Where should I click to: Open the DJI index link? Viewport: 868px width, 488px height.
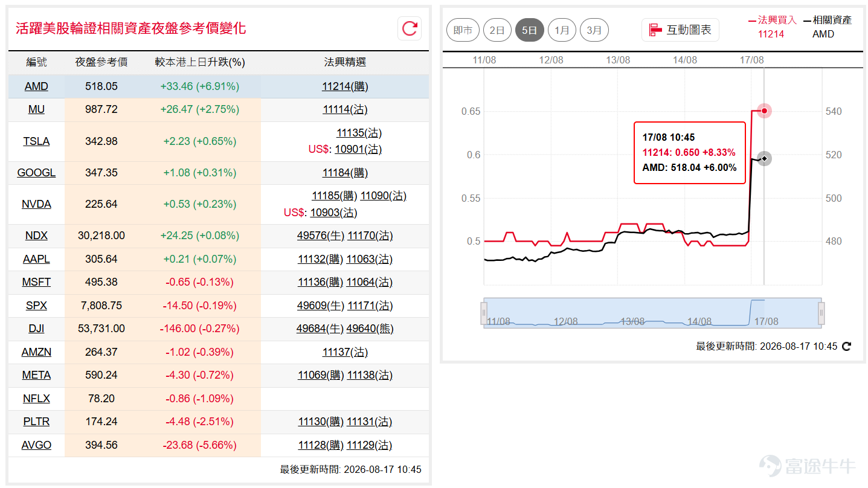[36, 329]
